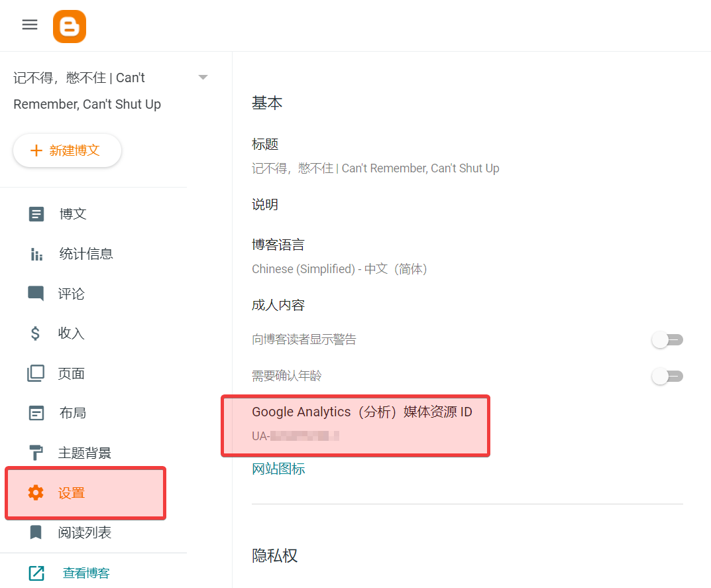Open the 评论 comments icon
Screen dimensions: 711x588
click(36, 294)
